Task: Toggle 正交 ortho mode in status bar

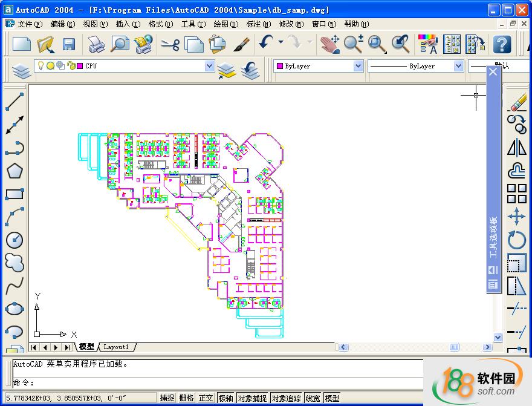Action: 206,398
